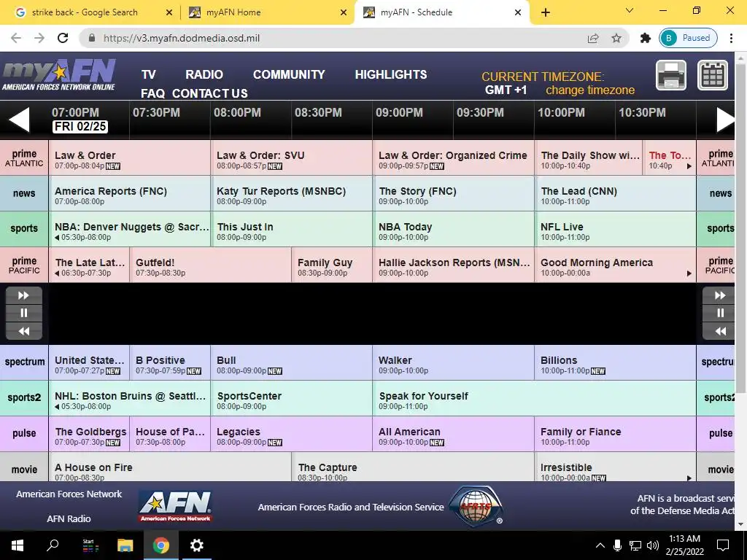Click right rewind channel scroll button
This screenshot has width=747, height=560.
720,330
